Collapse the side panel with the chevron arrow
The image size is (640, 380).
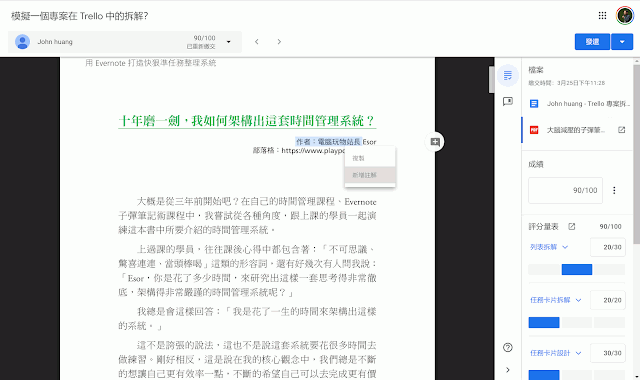tap(508, 370)
